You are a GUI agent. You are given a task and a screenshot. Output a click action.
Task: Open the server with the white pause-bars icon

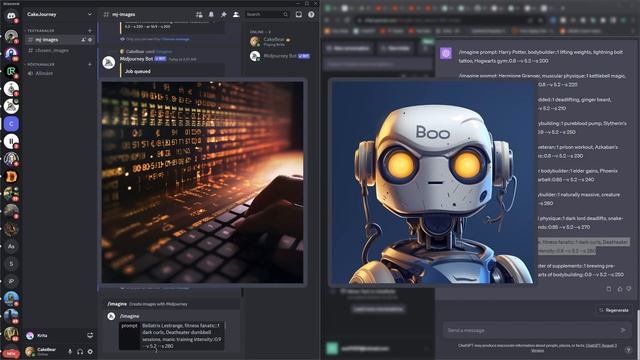11,141
